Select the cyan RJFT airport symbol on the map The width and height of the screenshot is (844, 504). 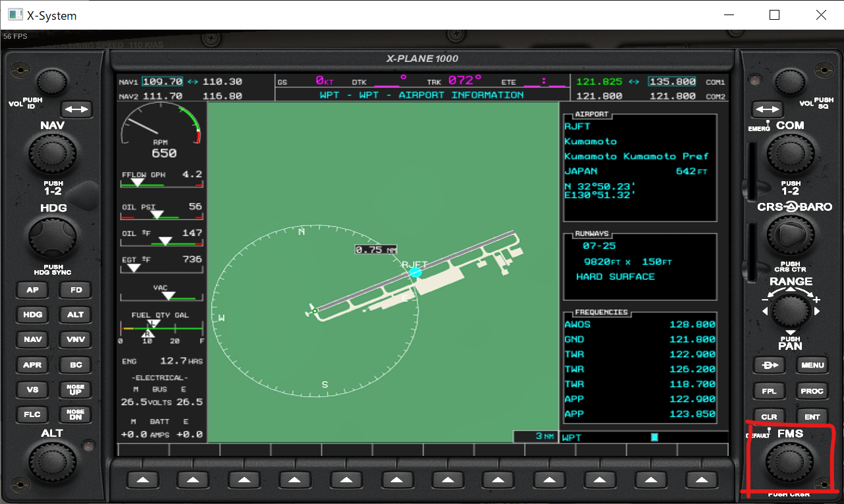click(415, 271)
